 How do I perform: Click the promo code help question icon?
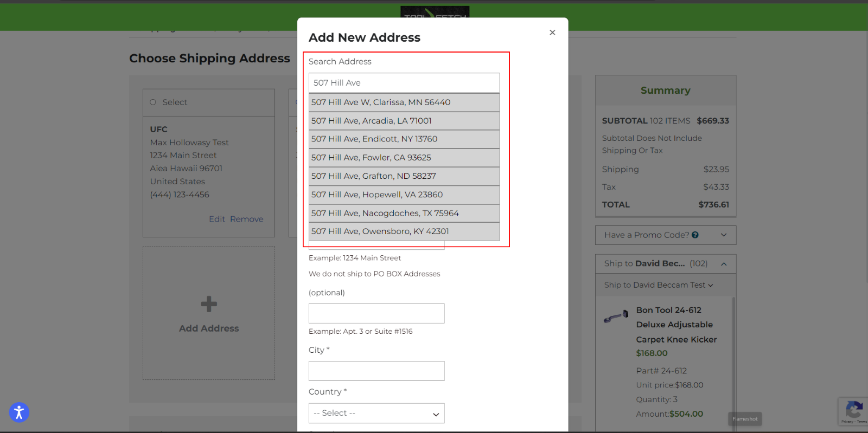point(695,235)
